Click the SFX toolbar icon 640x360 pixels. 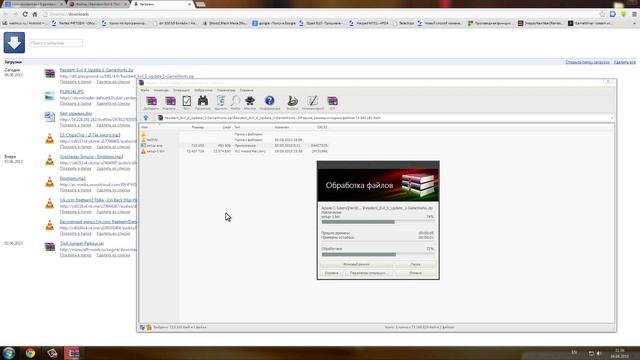332,101
